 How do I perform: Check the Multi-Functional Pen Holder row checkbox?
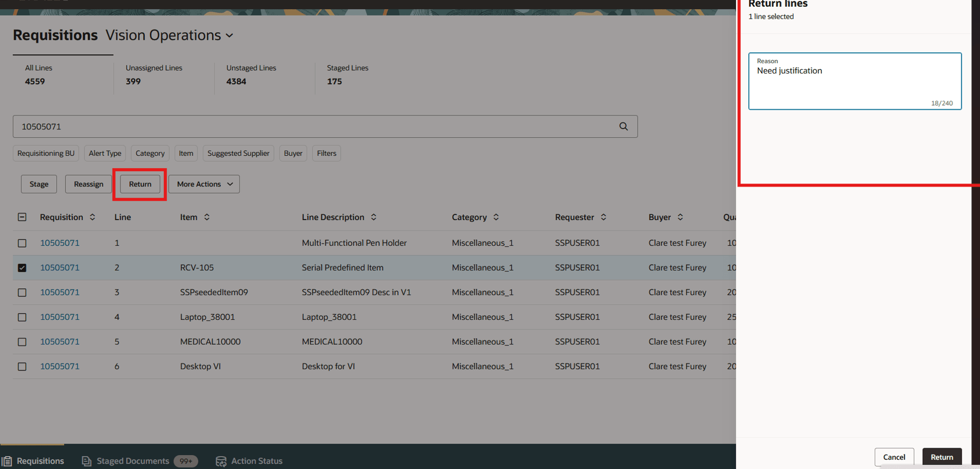pos(22,243)
